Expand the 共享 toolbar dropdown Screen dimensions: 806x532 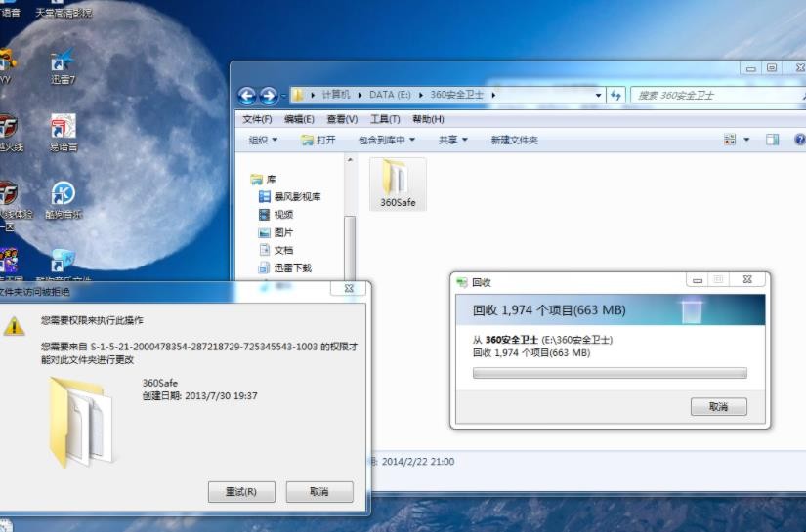pos(453,140)
